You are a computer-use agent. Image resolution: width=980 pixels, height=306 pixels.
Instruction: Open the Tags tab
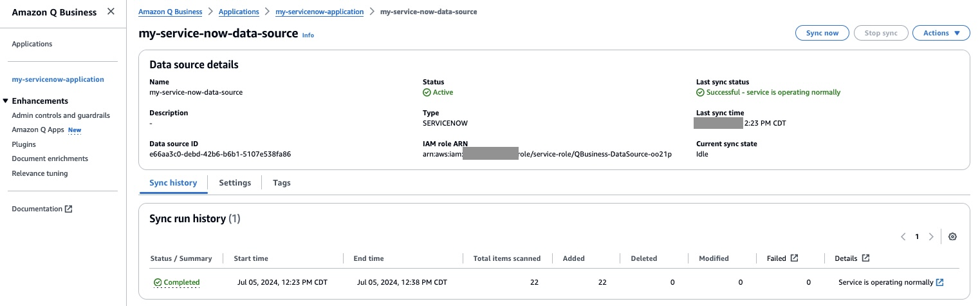[282, 183]
